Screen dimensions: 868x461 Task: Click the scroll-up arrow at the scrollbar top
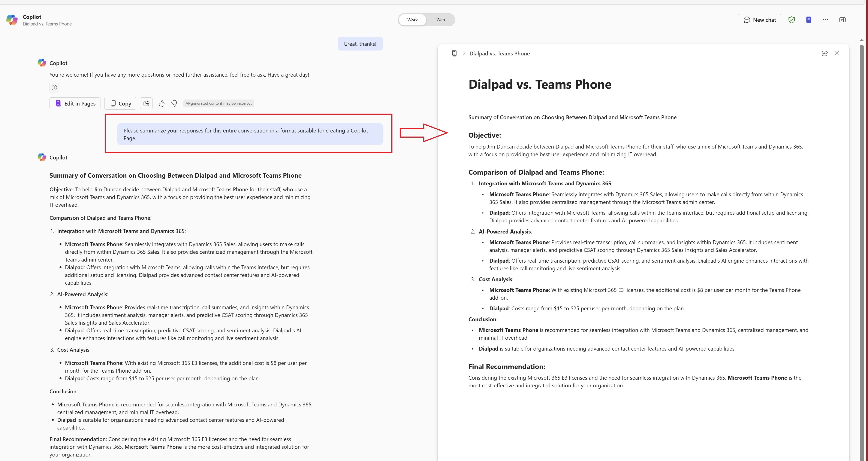[x=862, y=40]
